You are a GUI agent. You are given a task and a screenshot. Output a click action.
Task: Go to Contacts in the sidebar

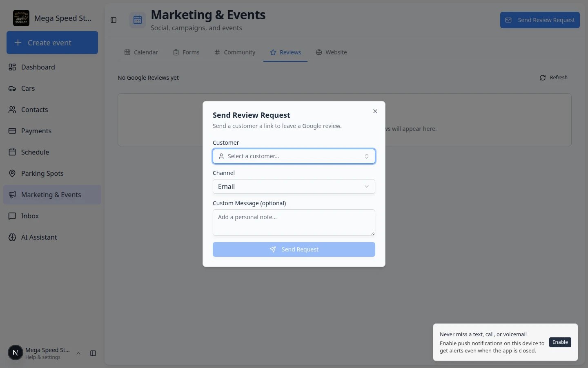52,110
